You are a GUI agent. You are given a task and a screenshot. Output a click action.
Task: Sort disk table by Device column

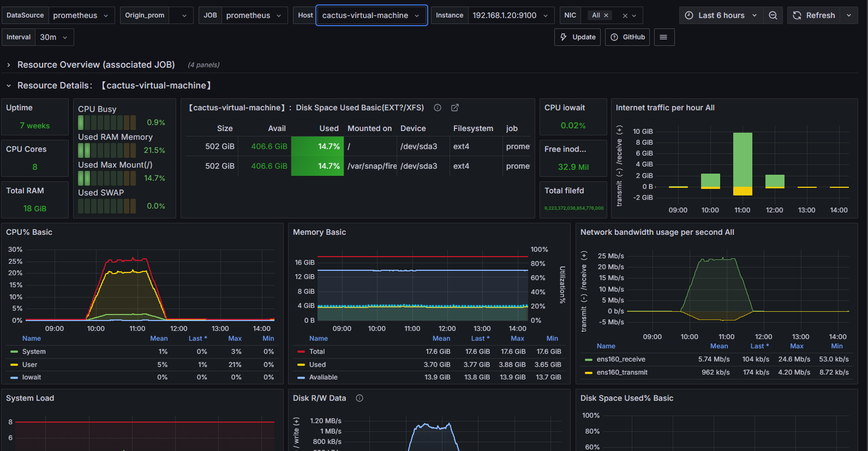click(413, 128)
